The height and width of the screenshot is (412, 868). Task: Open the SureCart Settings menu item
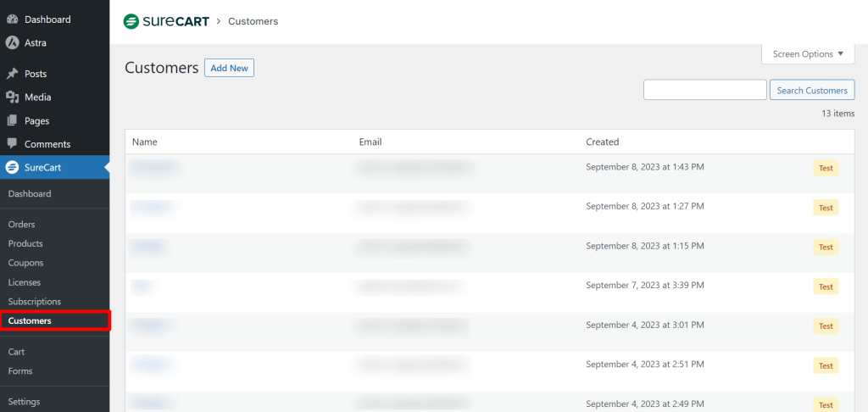24,402
